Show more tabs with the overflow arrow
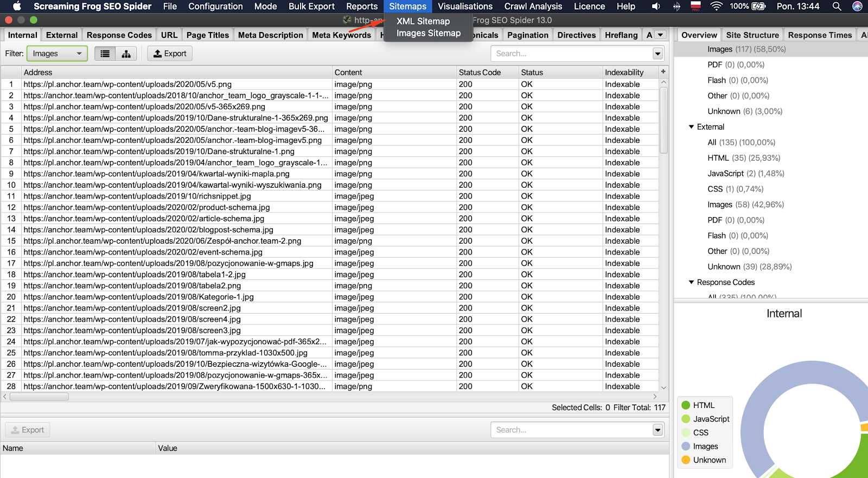The height and width of the screenshot is (478, 868). (660, 35)
